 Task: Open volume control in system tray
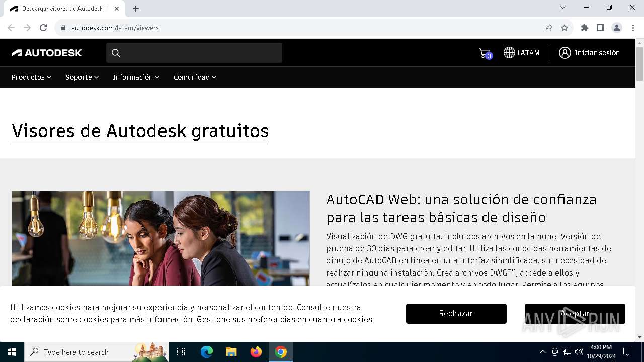(x=579, y=352)
